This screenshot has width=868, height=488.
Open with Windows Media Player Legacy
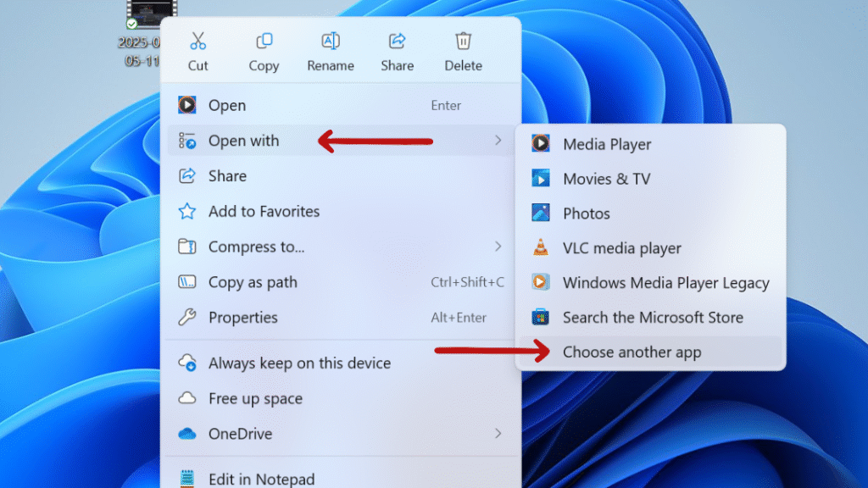650,283
